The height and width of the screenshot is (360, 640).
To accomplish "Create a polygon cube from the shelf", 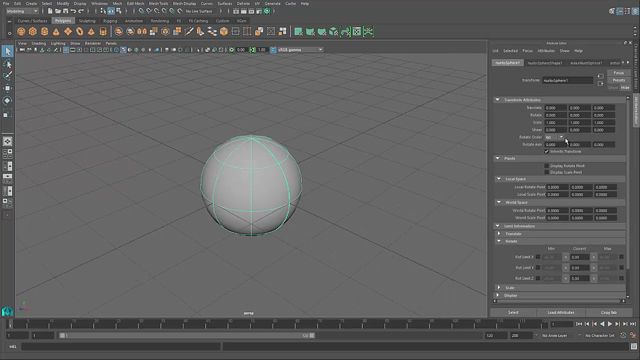I will tap(33, 31).
